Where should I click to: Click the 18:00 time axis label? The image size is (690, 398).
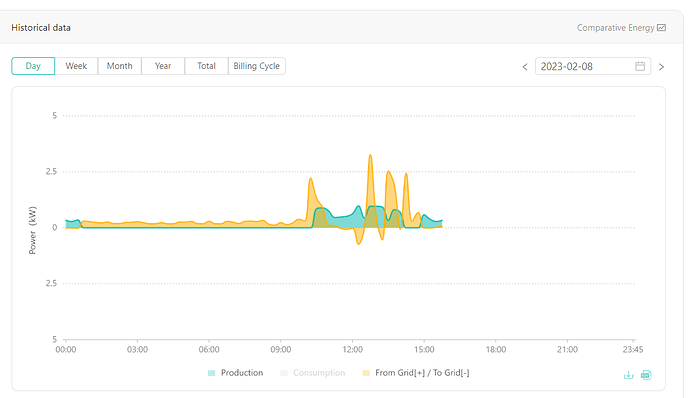[x=496, y=350]
